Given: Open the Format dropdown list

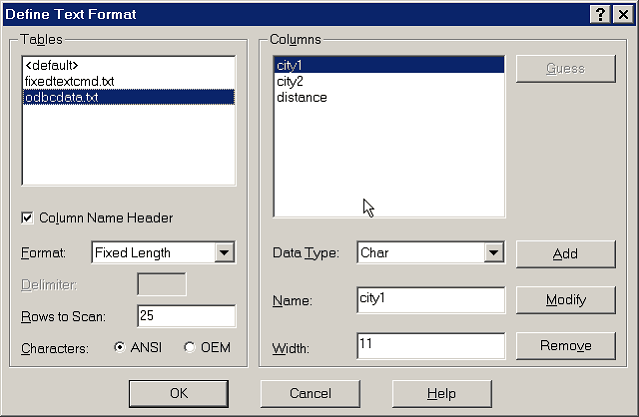Looking at the screenshot, I should 225,253.
